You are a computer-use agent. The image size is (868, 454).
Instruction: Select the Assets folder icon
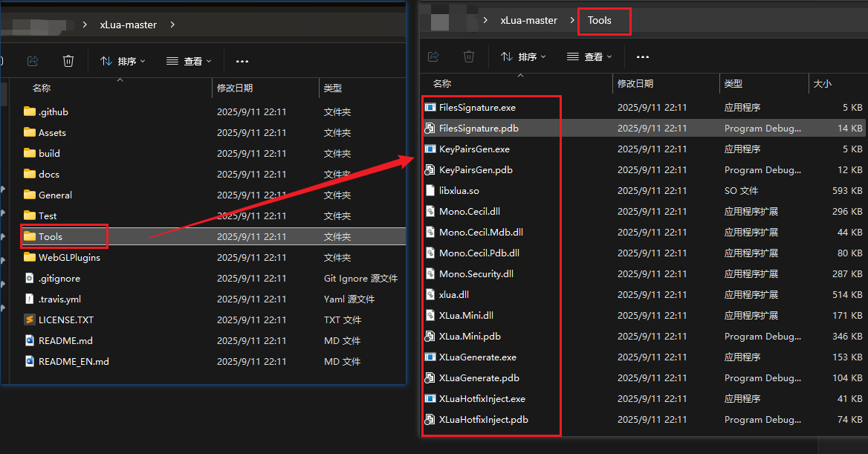point(30,132)
